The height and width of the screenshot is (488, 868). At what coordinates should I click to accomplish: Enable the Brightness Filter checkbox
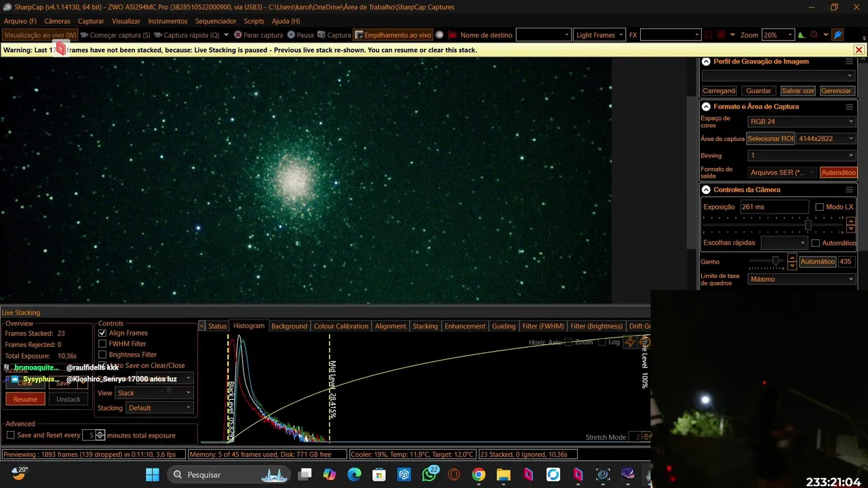click(x=102, y=355)
